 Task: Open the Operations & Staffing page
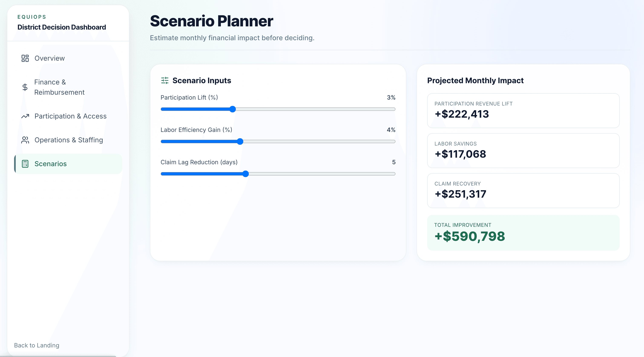click(x=69, y=140)
